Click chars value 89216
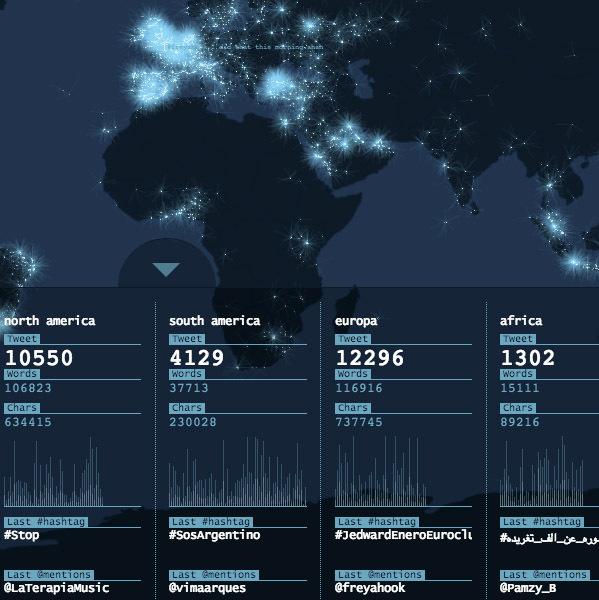 pyautogui.click(x=520, y=422)
